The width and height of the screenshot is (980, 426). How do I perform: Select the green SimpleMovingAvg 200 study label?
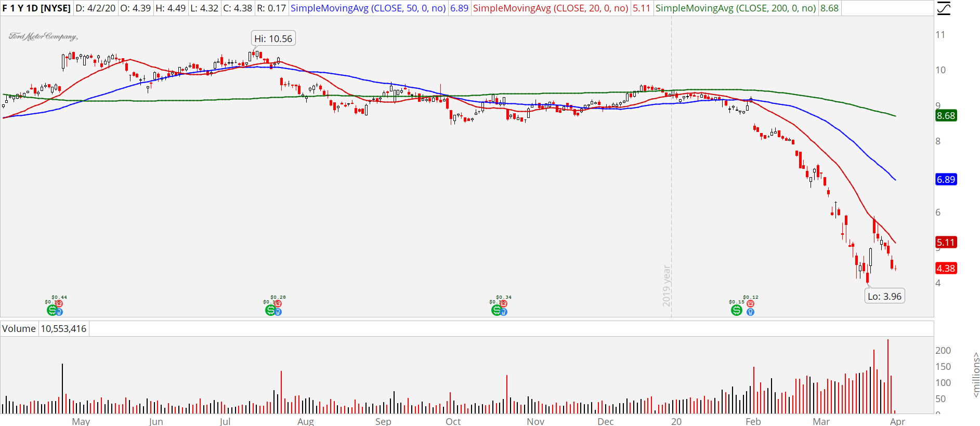[x=736, y=8]
